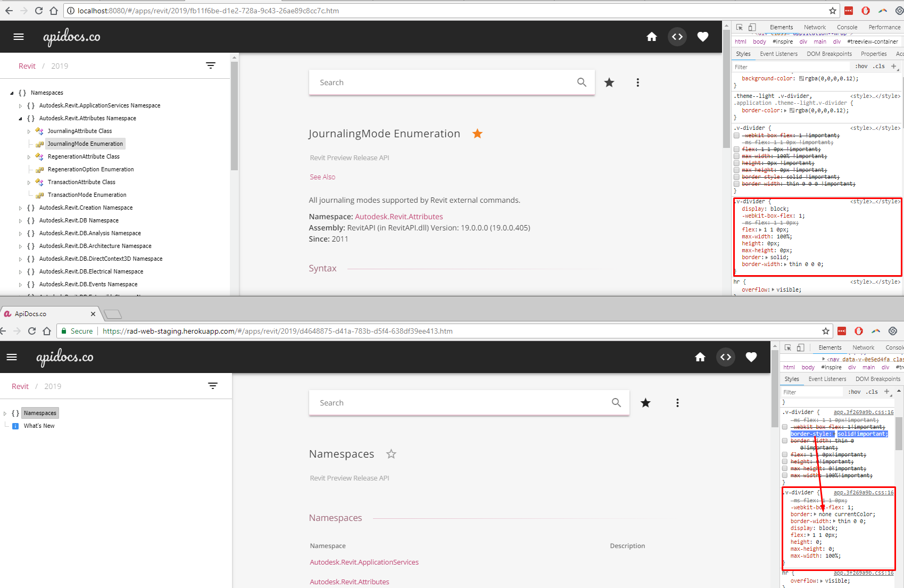
Task: Expand the Autodesk.Revit.DB Namespace node
Action: coord(20,220)
